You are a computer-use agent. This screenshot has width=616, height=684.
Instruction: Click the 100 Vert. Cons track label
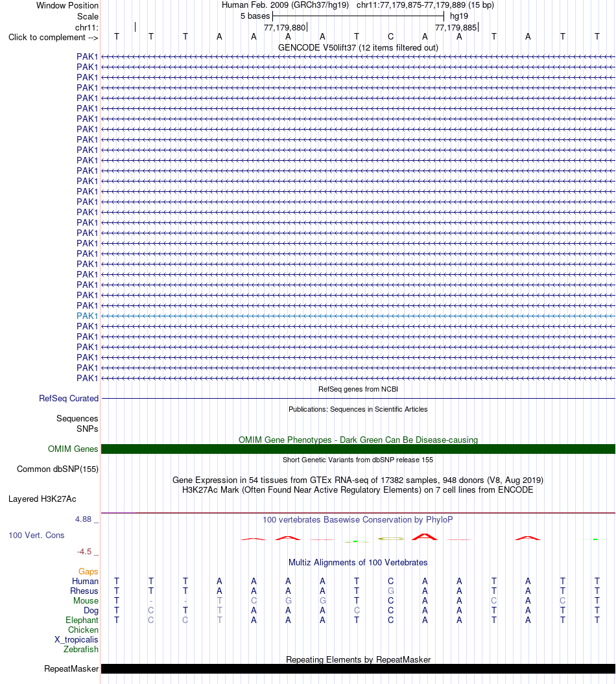(37, 536)
